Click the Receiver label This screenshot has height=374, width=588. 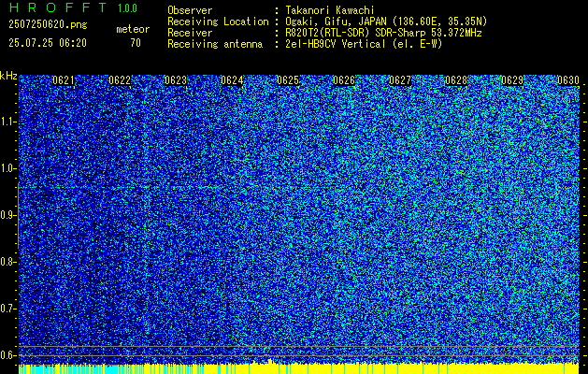coord(190,33)
